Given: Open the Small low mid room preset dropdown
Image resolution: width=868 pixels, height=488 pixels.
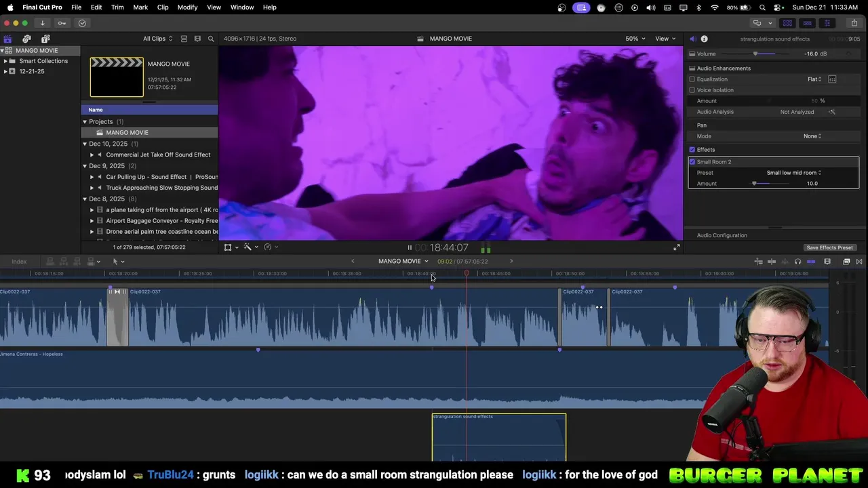Looking at the screenshot, I should coord(793,173).
